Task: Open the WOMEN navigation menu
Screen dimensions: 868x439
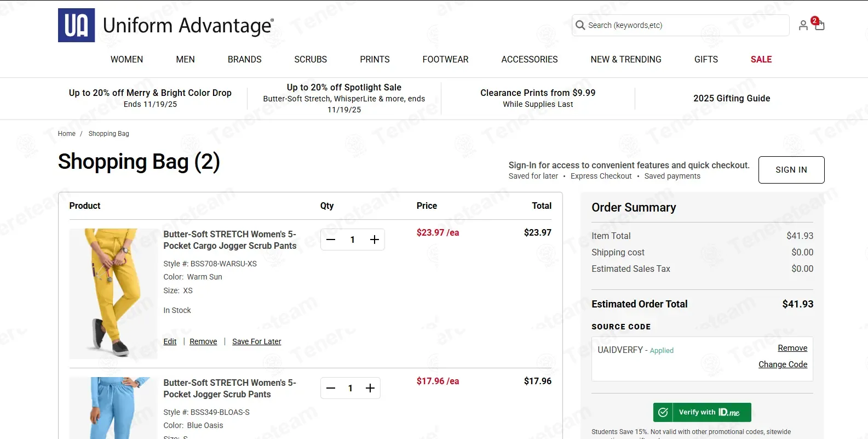Action: 127,59
